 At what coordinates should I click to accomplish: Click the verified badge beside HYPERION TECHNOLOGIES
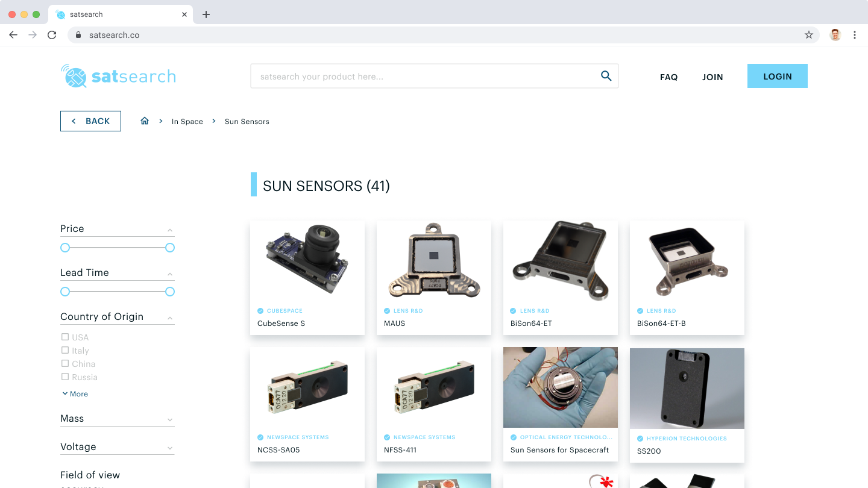(640, 439)
